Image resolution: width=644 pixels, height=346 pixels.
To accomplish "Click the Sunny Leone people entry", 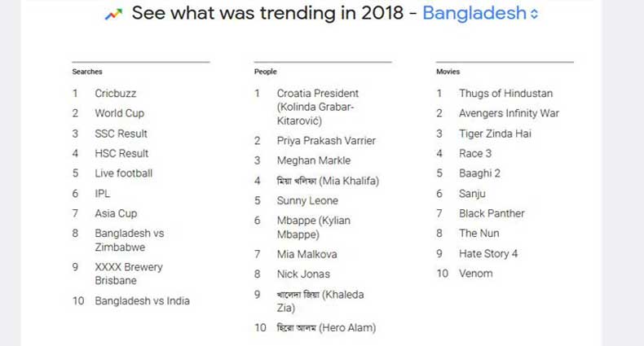I will [307, 200].
